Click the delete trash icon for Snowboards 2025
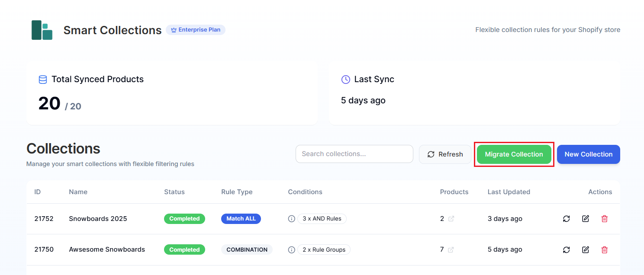 [605, 219]
